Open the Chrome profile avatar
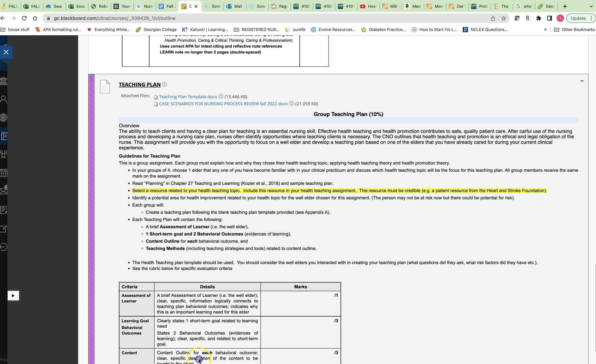Viewport: 596px width, 364px height. (x=560, y=18)
